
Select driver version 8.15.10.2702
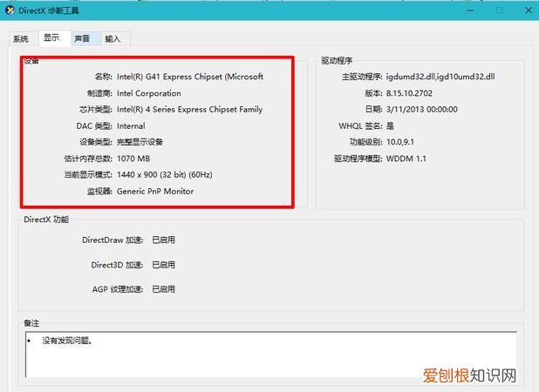click(x=409, y=93)
